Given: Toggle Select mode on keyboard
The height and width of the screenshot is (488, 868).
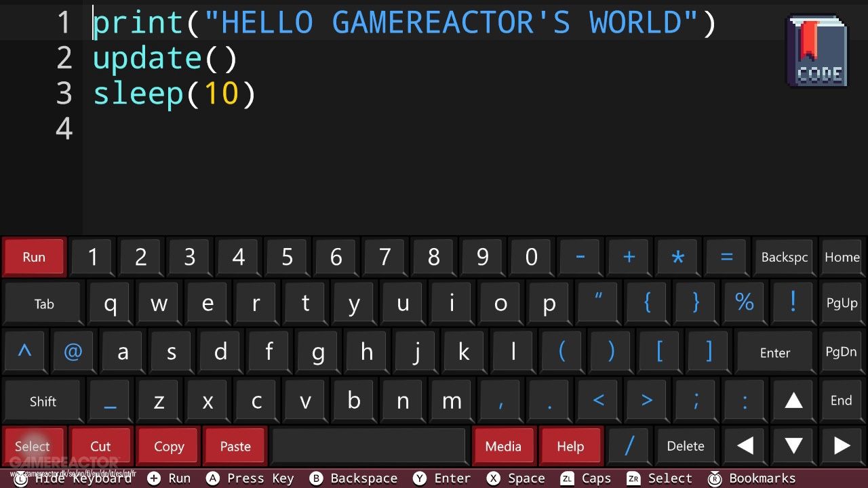Looking at the screenshot, I should 33,446.
